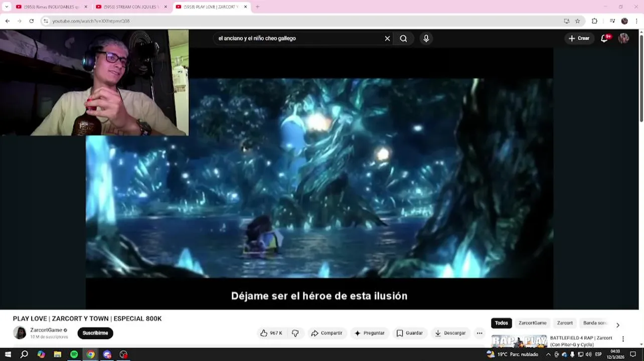Viewport: 644px width, 361px height.
Task: Click the search magnifier button
Action: coord(403,39)
